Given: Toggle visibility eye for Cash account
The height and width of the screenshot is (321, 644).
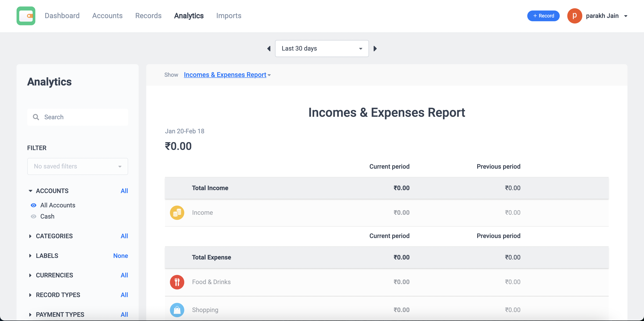Looking at the screenshot, I should click(34, 217).
